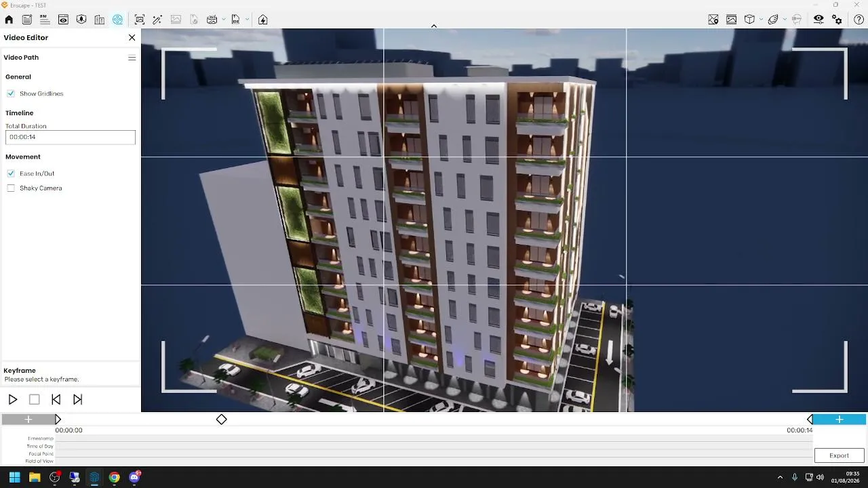The height and width of the screenshot is (488, 868).
Task: Click the Time of Day track label
Action: tap(40, 447)
